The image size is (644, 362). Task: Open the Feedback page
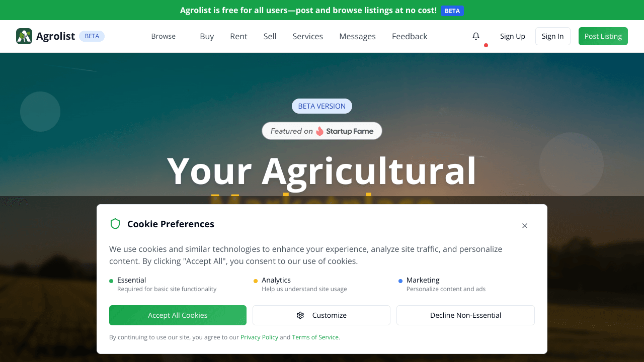coord(410,36)
